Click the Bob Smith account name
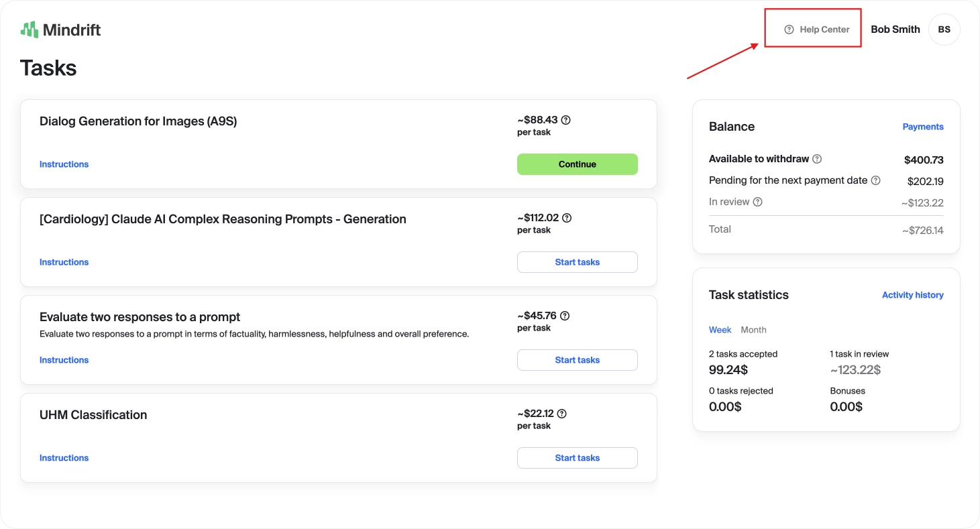 (895, 29)
